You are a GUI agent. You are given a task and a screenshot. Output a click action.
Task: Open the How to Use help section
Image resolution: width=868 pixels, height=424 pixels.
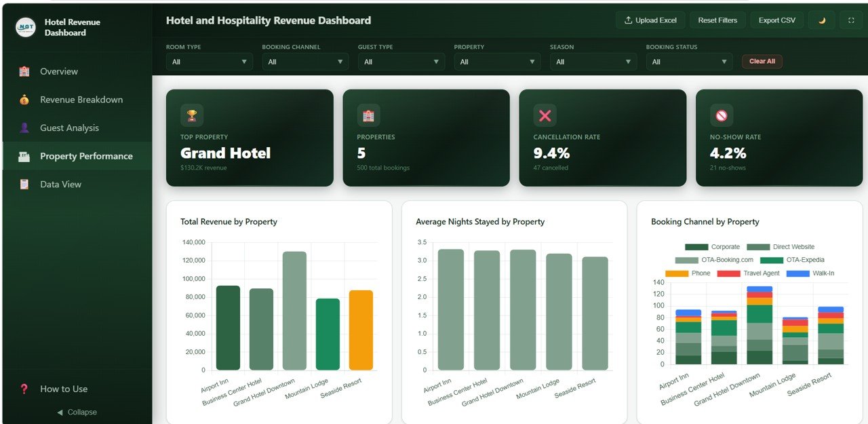(64, 389)
